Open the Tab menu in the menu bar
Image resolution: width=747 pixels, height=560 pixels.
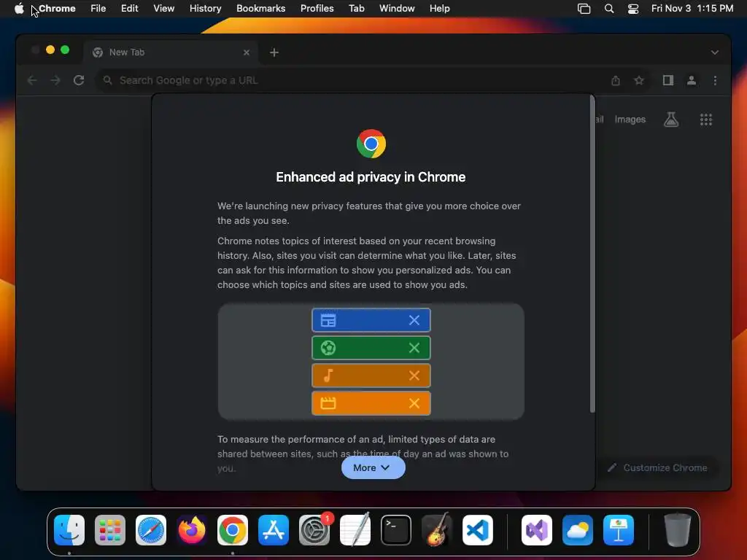[356, 9]
